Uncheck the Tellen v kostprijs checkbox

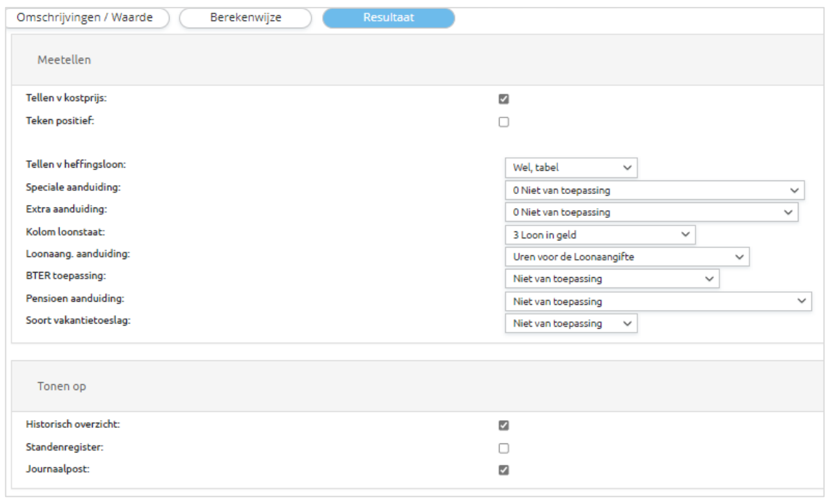point(504,99)
